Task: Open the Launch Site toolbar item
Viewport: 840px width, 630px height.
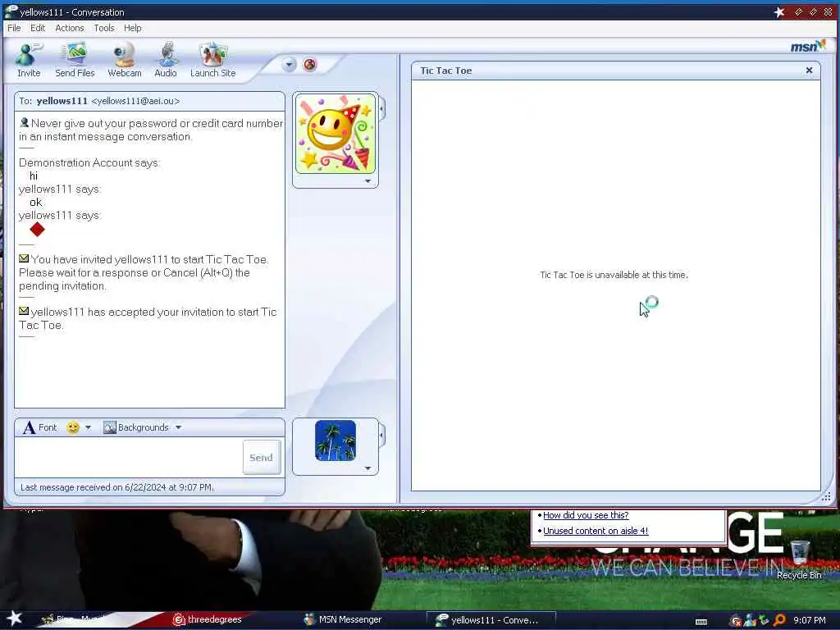Action: click(212, 60)
